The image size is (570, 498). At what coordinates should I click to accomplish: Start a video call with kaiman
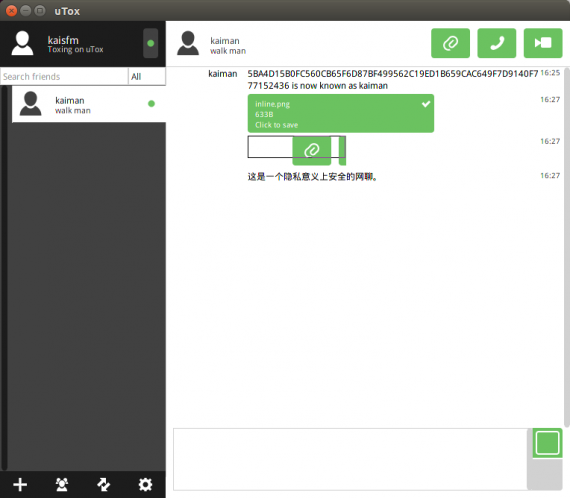(x=543, y=43)
